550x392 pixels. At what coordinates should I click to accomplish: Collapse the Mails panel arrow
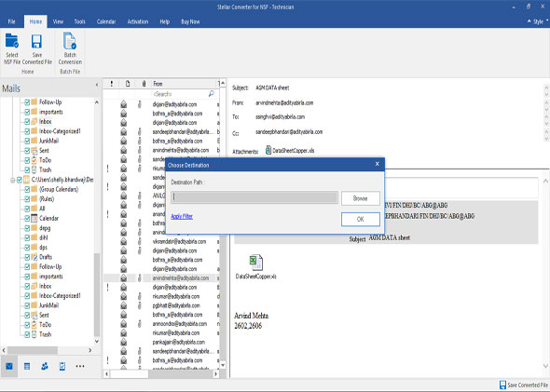[97, 85]
